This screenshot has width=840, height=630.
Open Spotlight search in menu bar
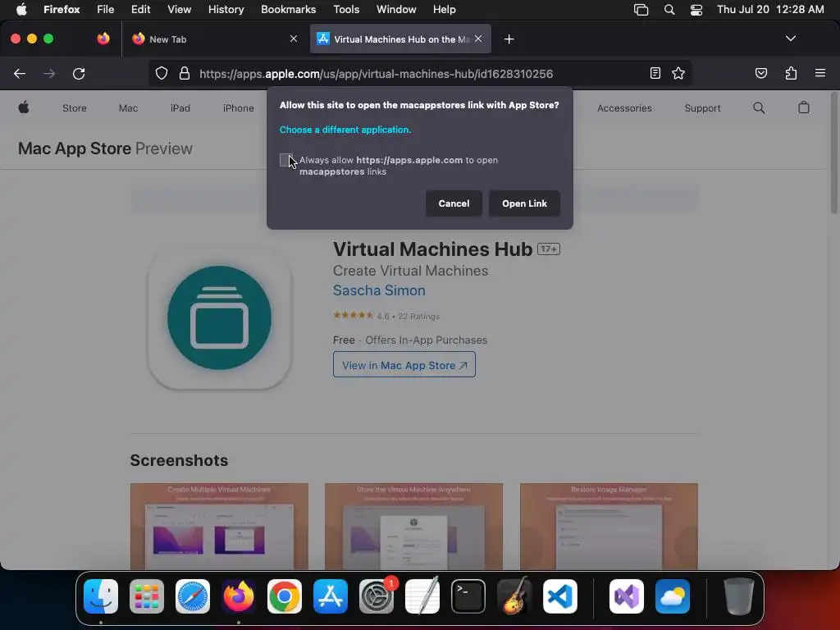pyautogui.click(x=669, y=10)
